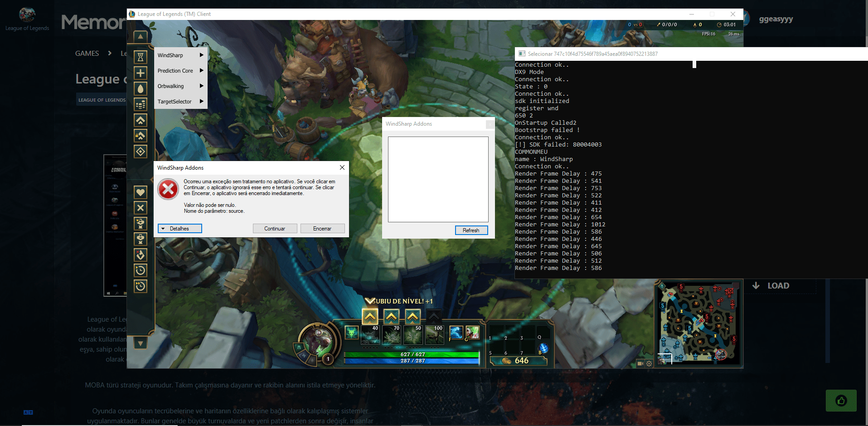868x426 pixels.
Task: Expand the WindSharp submenu
Action: pos(181,55)
